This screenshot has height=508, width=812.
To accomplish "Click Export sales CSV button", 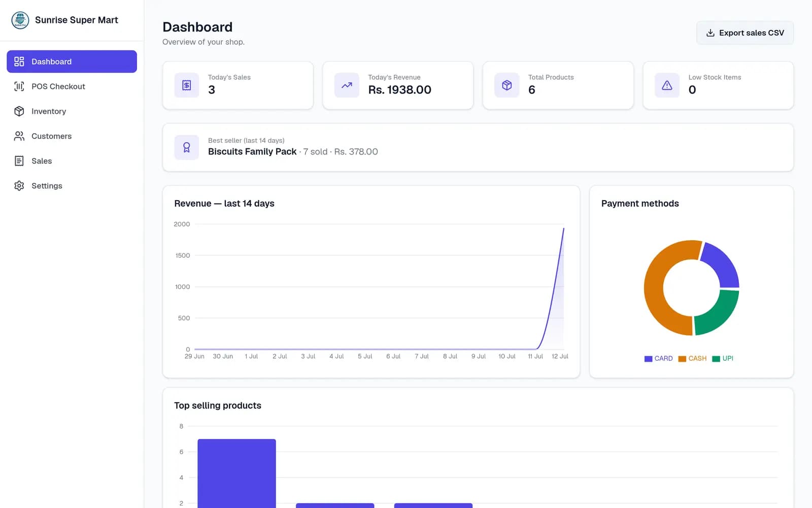I will 745,33.
